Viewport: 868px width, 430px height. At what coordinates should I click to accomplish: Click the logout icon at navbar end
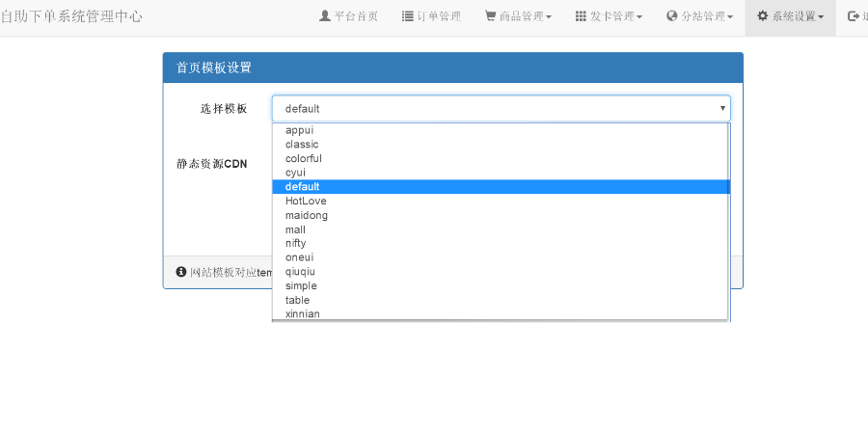(854, 16)
